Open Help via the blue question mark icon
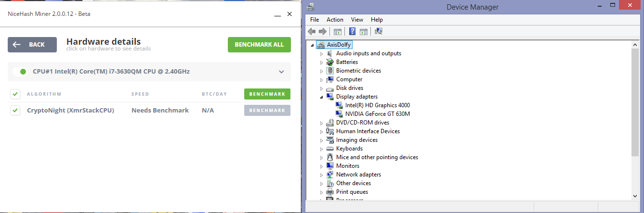Screen dimensions: 644x213 353,31
